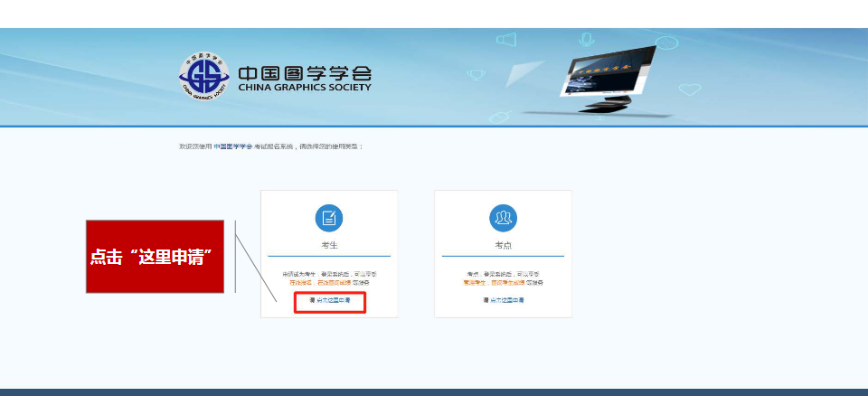This screenshot has width=868, height=396.
Task: Click the red "点击这里申请" annotation box
Action: click(154, 256)
